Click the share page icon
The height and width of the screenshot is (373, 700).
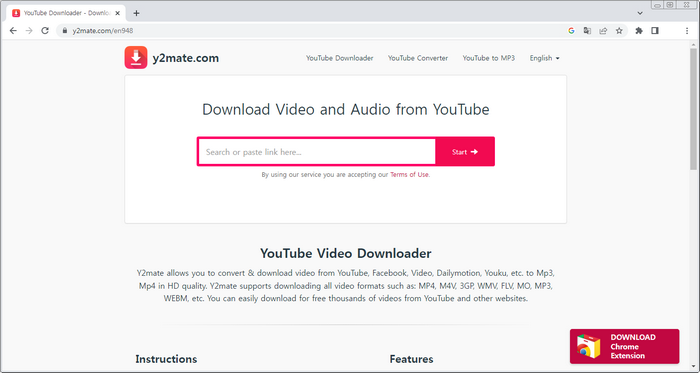(603, 31)
